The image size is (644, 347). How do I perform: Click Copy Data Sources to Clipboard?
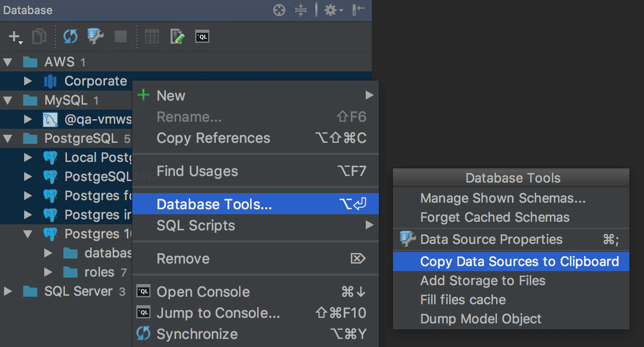pos(519,262)
